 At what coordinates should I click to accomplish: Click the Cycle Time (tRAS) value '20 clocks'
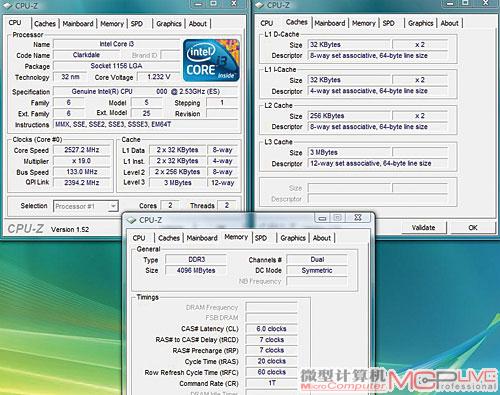pyautogui.click(x=272, y=361)
